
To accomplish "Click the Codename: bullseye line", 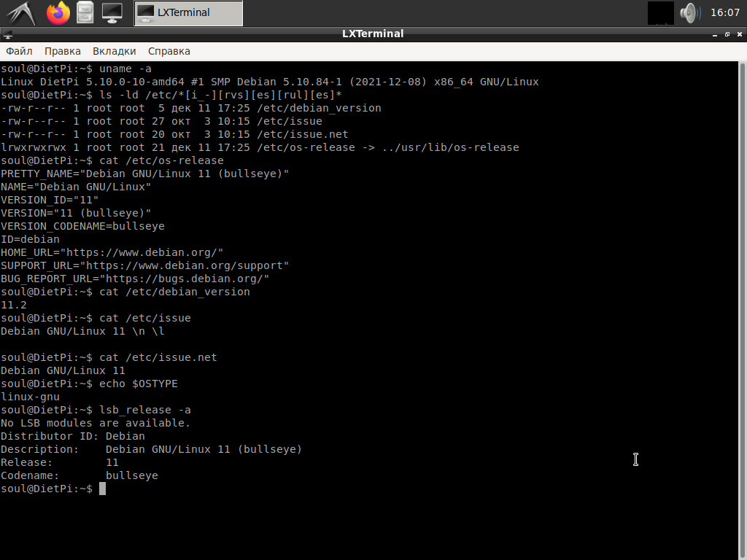I will [79, 475].
